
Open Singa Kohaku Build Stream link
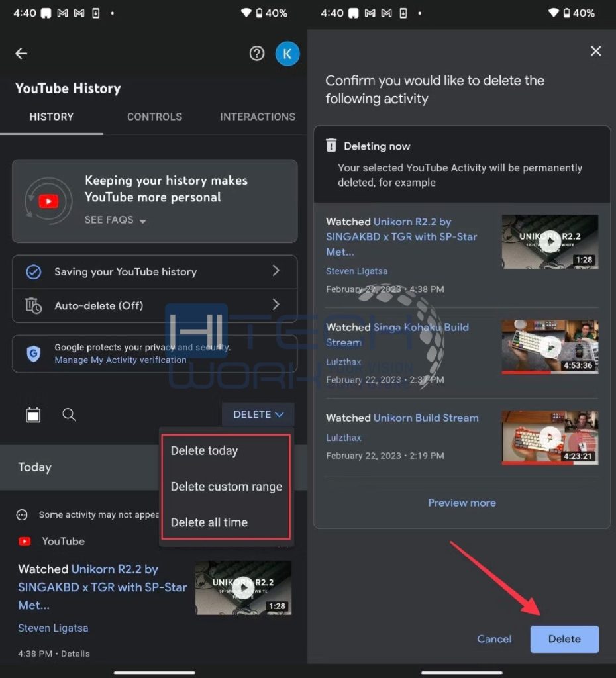(x=397, y=334)
